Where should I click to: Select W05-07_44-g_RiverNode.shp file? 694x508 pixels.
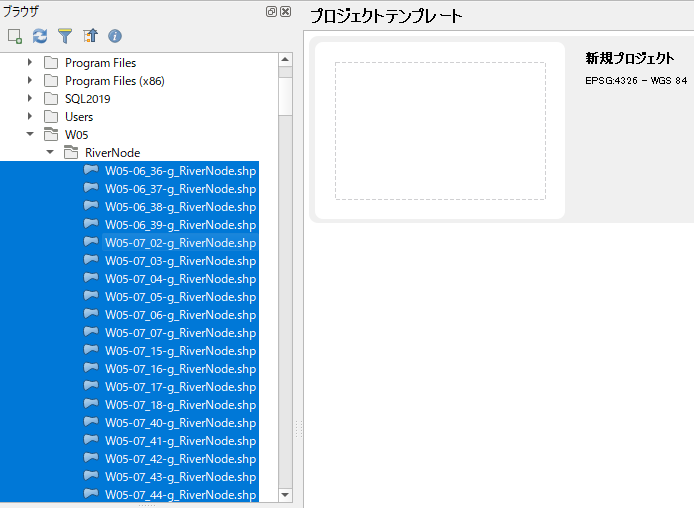(180, 495)
